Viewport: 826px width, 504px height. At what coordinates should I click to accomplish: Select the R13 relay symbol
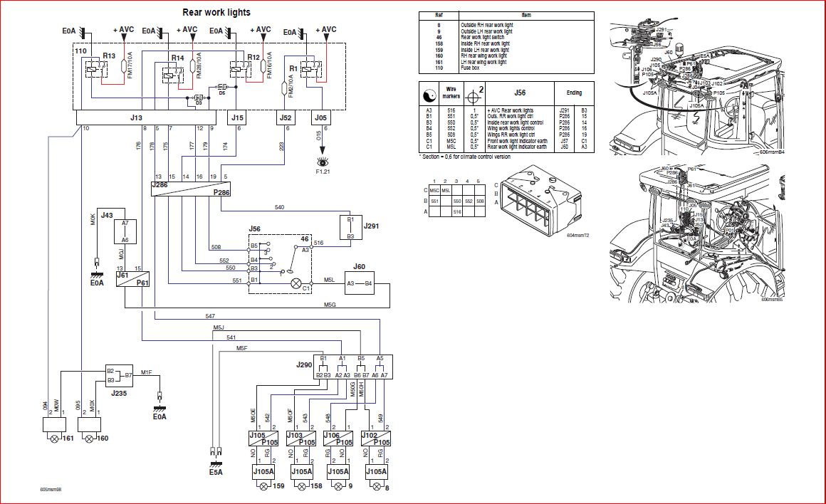[x=95, y=69]
